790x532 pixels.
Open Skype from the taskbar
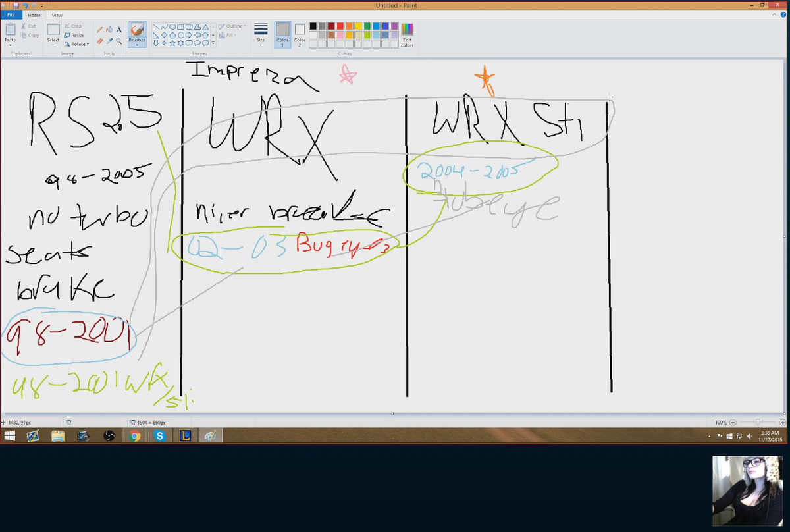coord(160,436)
